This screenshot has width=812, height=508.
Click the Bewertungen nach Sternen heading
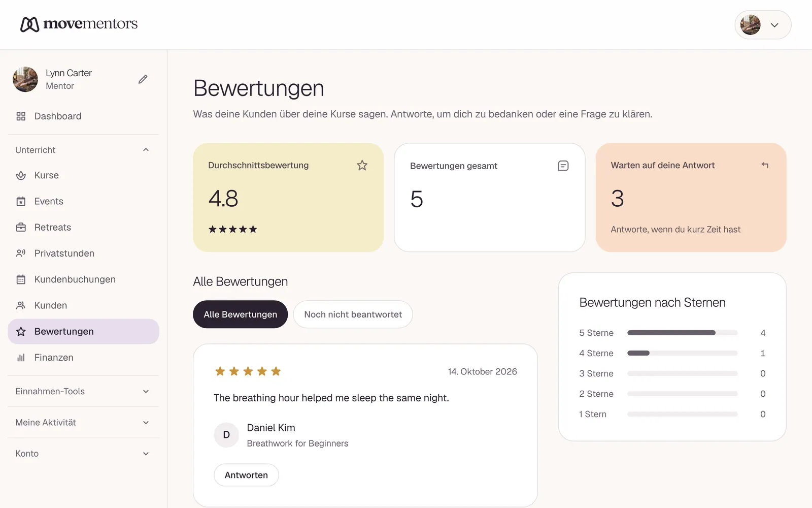[x=652, y=303]
